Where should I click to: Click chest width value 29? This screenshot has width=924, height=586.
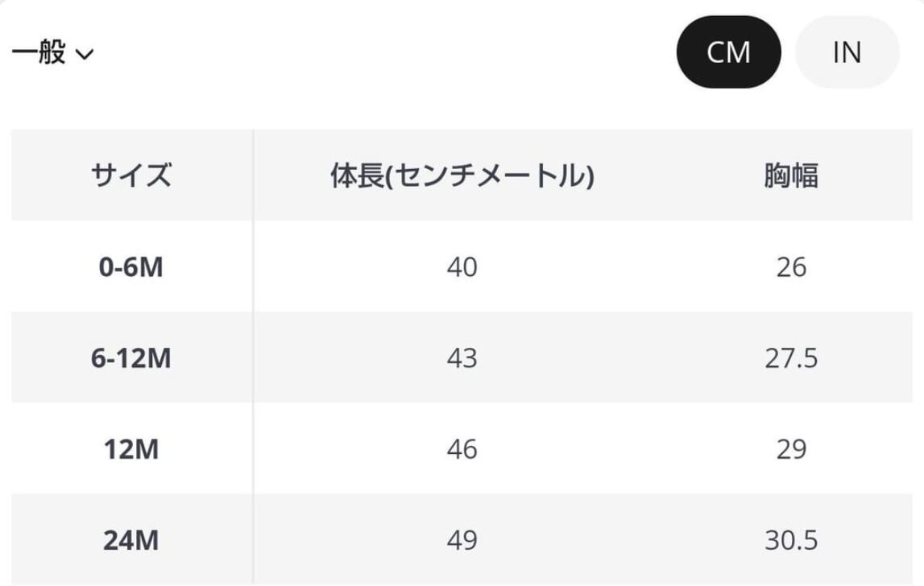tap(791, 449)
